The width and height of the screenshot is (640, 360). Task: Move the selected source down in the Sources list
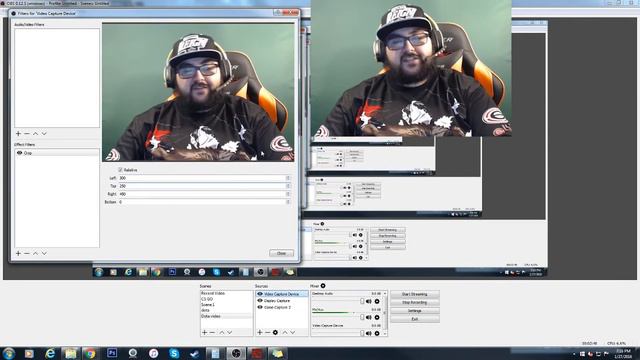point(293,332)
